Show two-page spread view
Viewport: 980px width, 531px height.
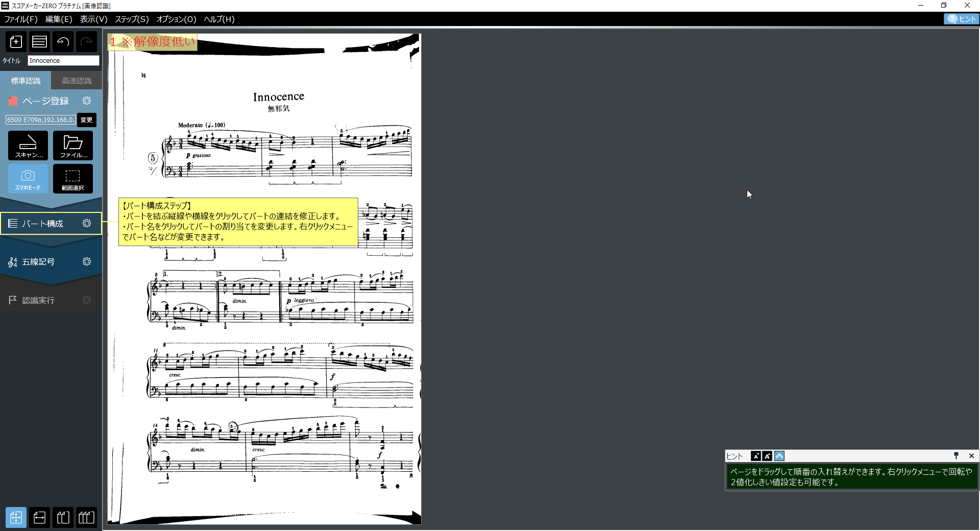pyautogui.click(x=63, y=517)
